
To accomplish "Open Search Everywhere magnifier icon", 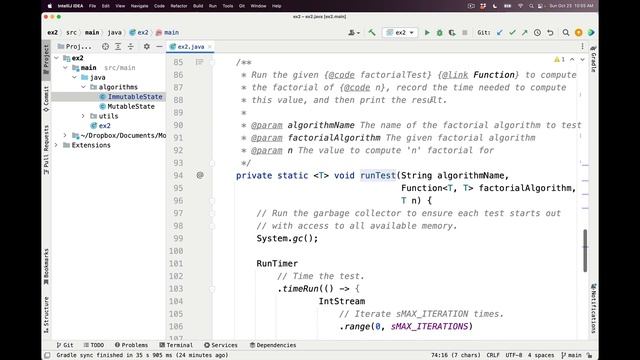I will 566,32.
